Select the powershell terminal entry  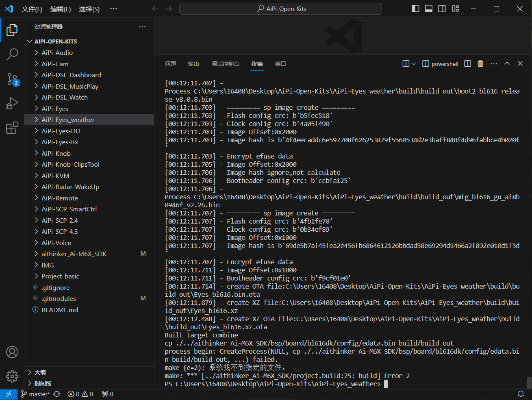[x=440, y=64]
